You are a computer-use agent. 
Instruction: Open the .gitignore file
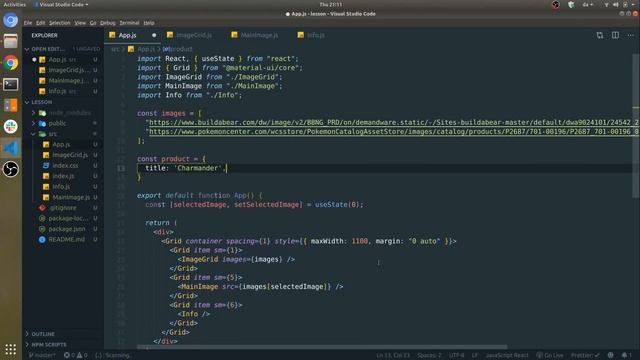pos(63,208)
